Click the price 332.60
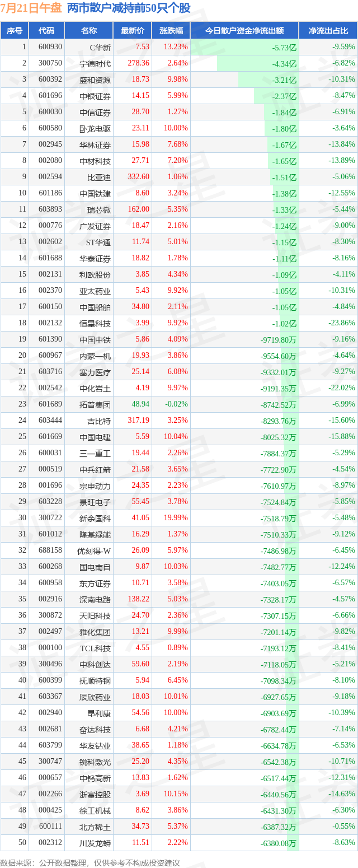This screenshot has height=868, width=358. [139, 177]
